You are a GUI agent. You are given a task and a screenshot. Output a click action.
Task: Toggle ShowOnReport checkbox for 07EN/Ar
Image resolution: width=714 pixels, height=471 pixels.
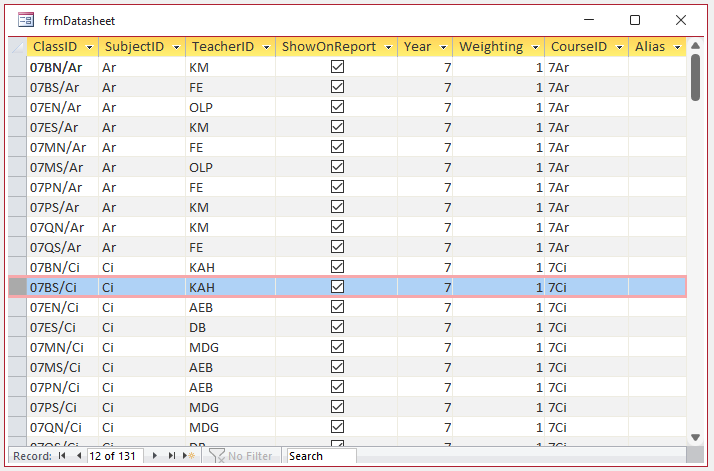click(x=337, y=107)
